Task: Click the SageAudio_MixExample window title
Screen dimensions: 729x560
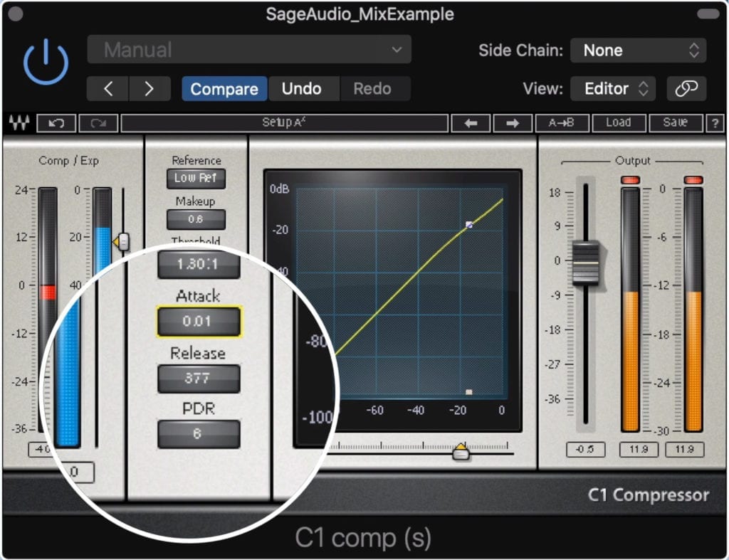Action: (x=360, y=14)
